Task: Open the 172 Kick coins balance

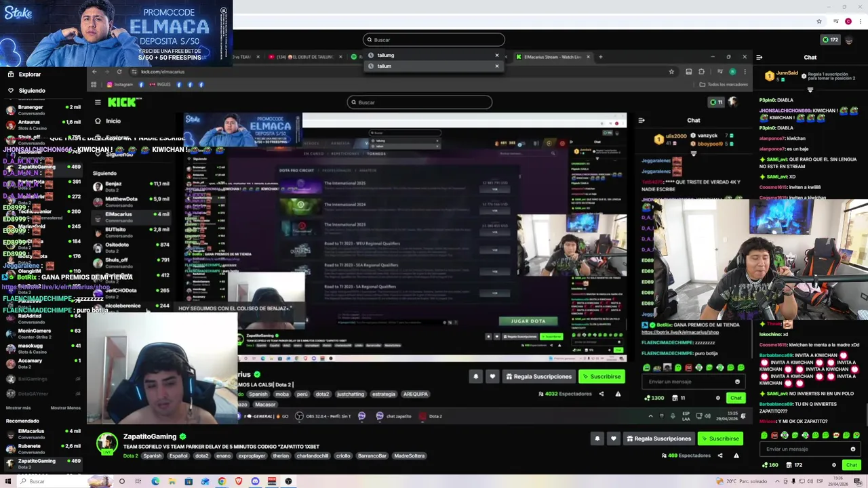Action: coord(831,40)
